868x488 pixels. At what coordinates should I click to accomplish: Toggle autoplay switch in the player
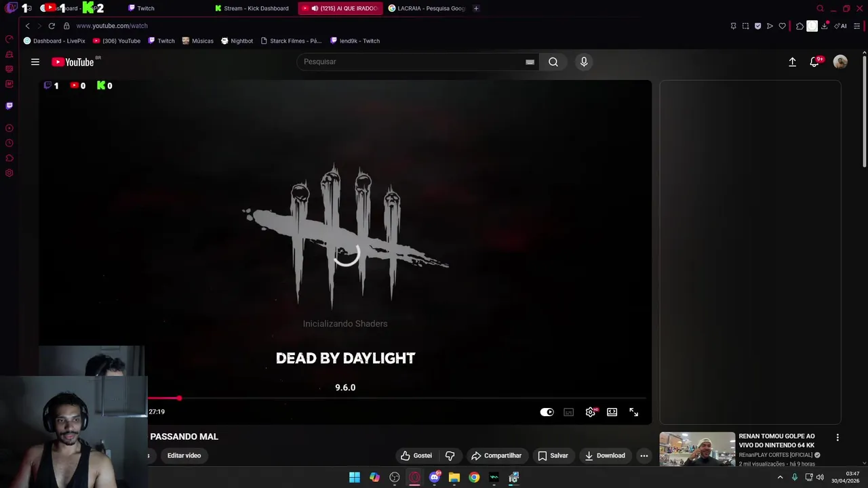coord(547,412)
